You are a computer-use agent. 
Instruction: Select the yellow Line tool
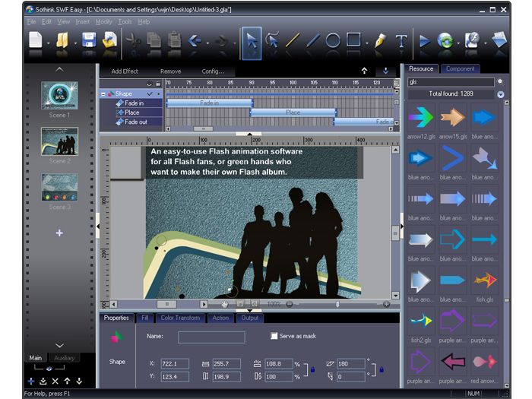[293, 40]
